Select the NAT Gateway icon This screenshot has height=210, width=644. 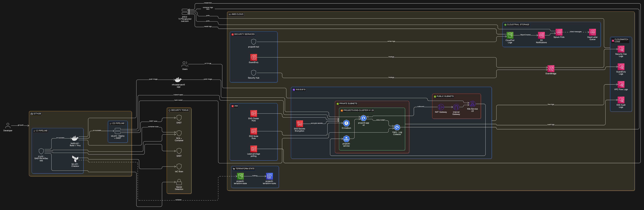(441, 107)
